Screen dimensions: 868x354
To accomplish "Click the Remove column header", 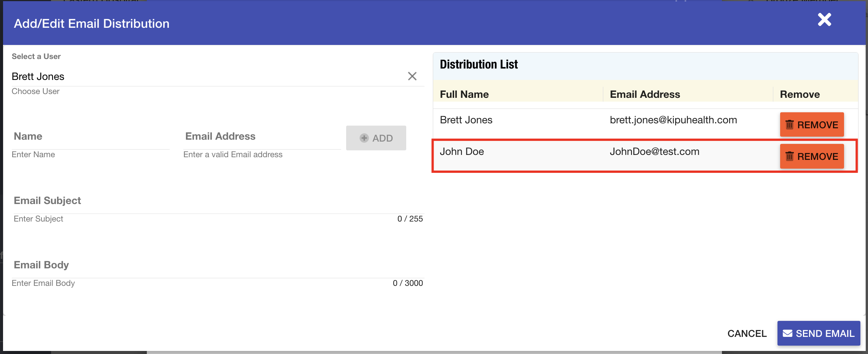I will coord(800,94).
